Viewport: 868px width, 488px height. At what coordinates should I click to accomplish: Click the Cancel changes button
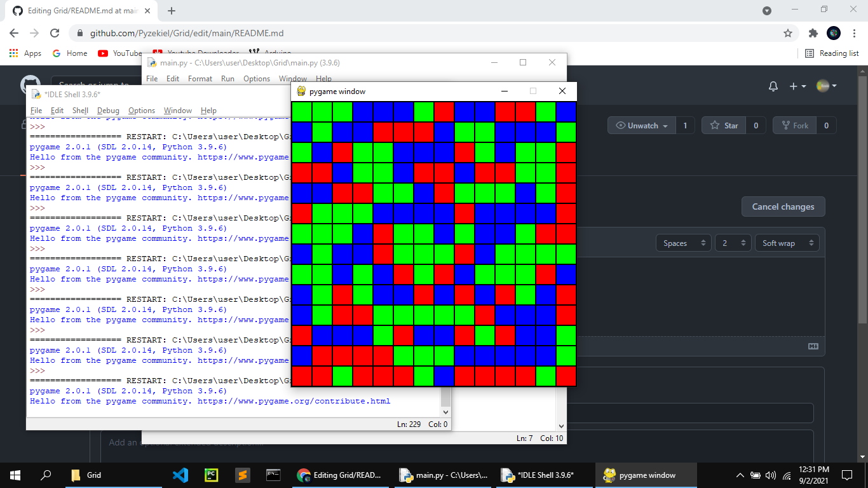click(783, 207)
